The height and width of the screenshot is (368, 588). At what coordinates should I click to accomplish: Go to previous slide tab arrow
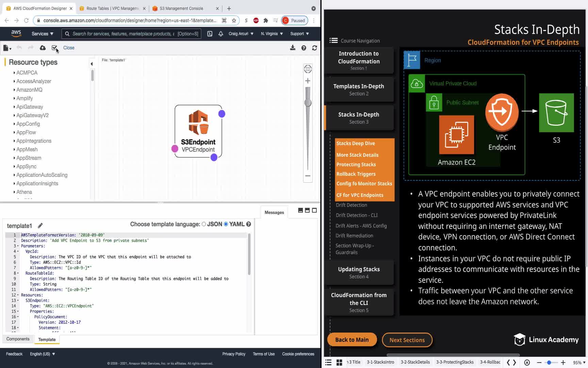pyautogui.click(x=508, y=363)
